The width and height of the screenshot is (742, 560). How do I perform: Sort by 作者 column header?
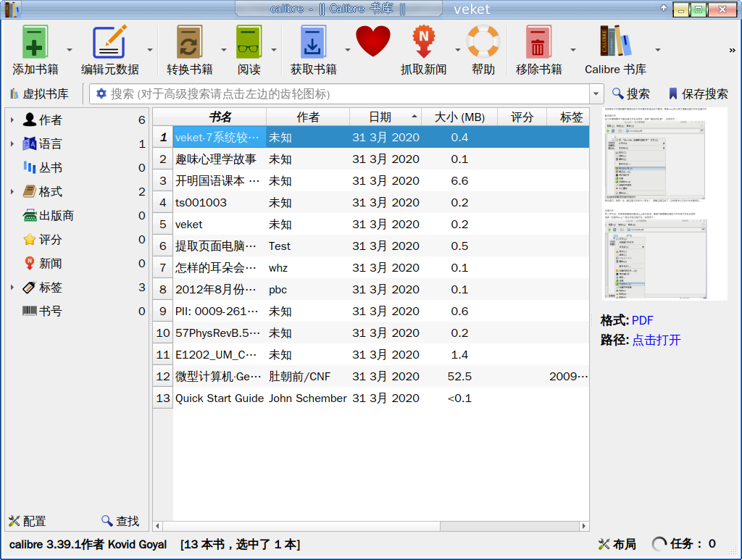308,117
